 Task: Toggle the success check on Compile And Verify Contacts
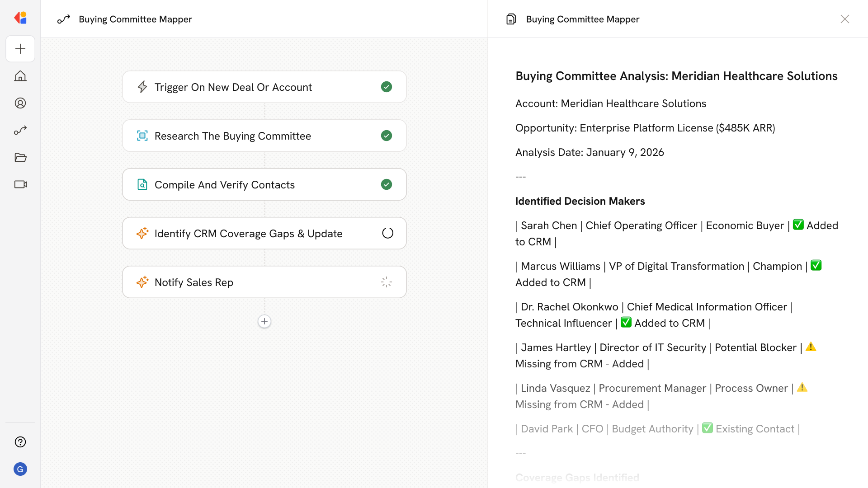coord(386,184)
